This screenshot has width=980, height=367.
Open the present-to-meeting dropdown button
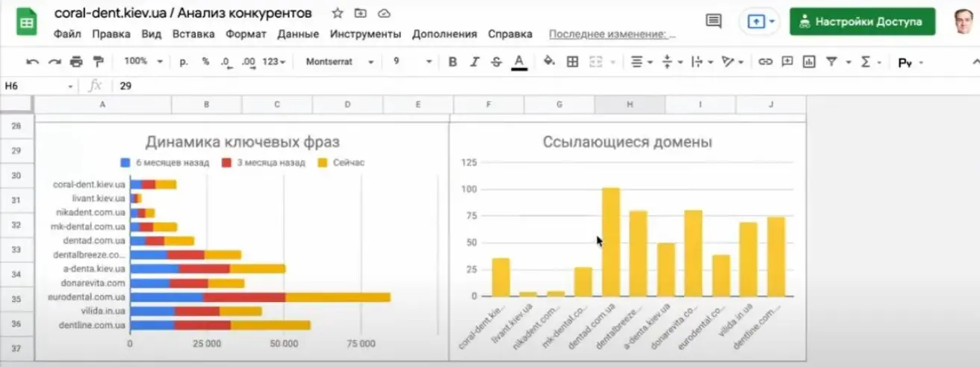tap(772, 21)
